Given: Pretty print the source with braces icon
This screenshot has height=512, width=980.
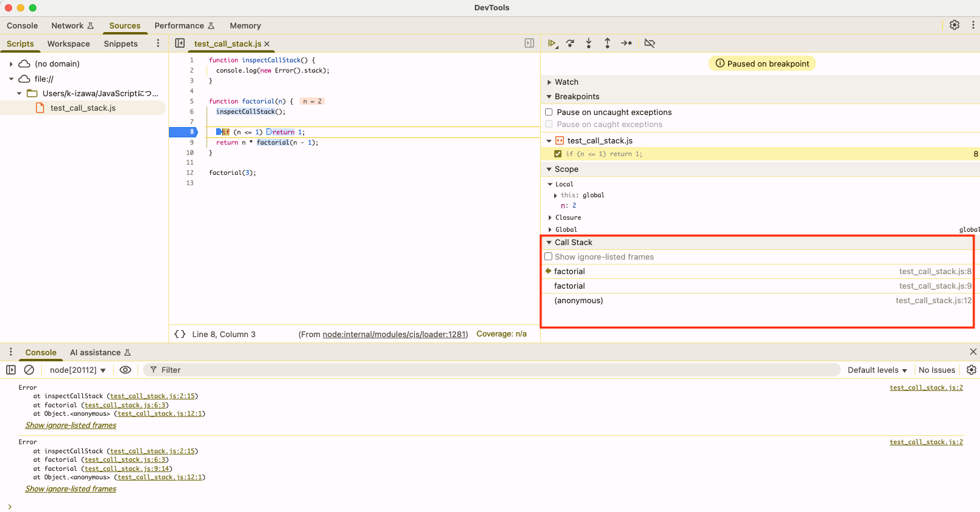Looking at the screenshot, I should pos(180,334).
